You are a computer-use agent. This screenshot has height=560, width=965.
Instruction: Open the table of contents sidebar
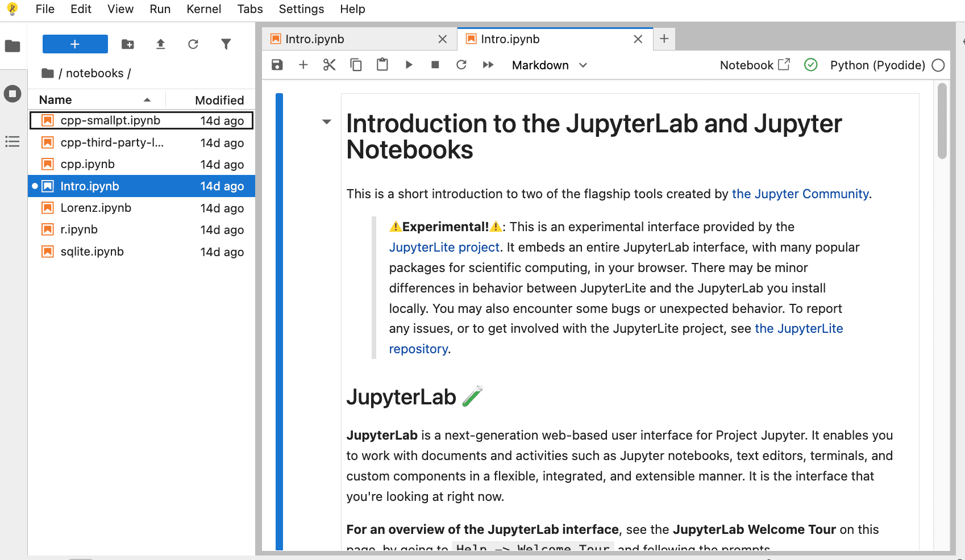(13, 141)
